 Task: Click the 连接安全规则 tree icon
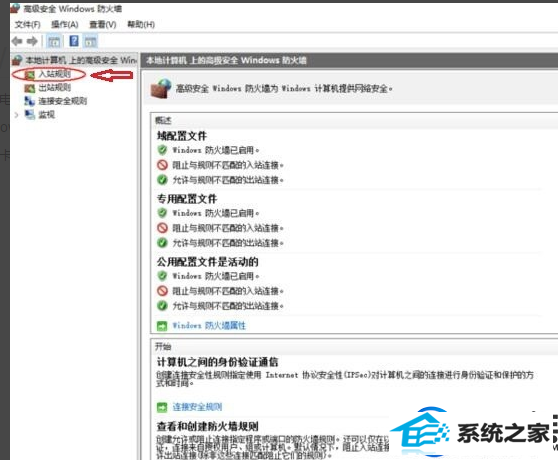pos(30,101)
